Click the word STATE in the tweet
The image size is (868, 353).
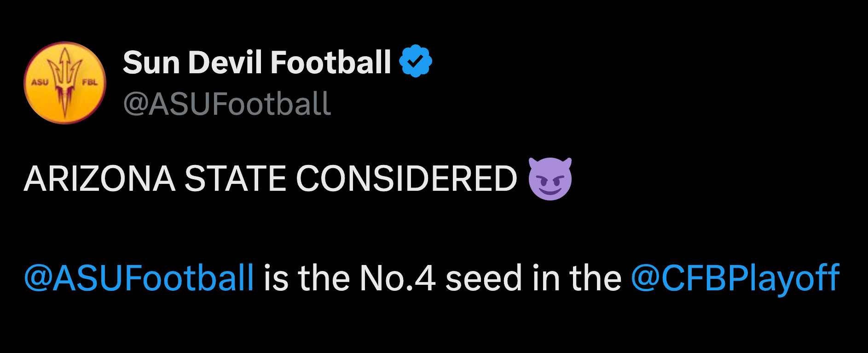(235, 179)
